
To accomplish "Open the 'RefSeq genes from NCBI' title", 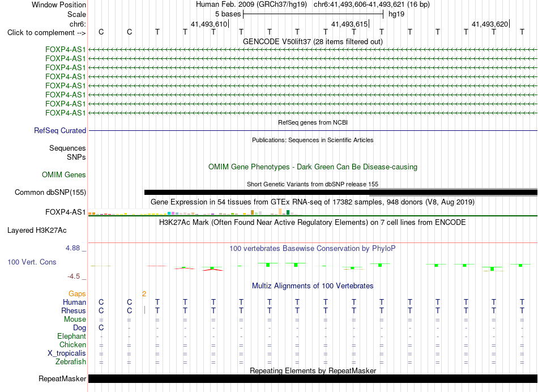I will [x=313, y=122].
